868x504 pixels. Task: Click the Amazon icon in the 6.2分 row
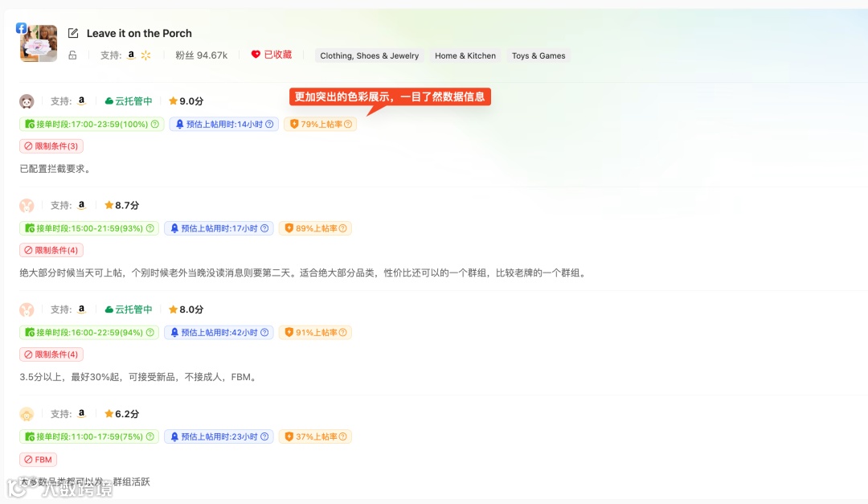click(x=81, y=414)
